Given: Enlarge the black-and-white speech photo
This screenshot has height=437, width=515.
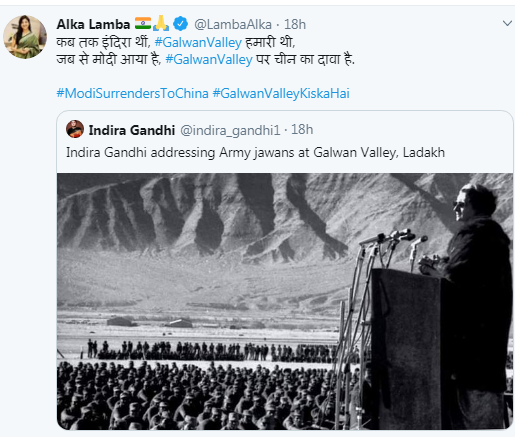Looking at the screenshot, I should pos(285,301).
